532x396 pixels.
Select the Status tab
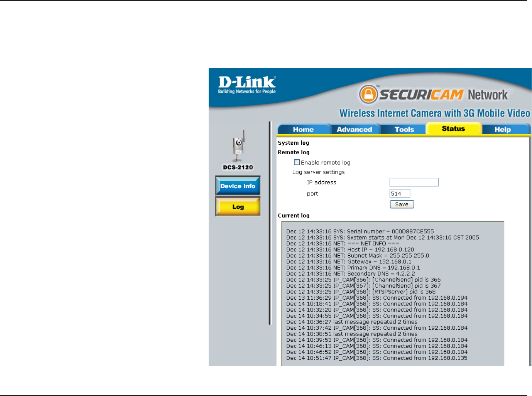[x=453, y=129]
